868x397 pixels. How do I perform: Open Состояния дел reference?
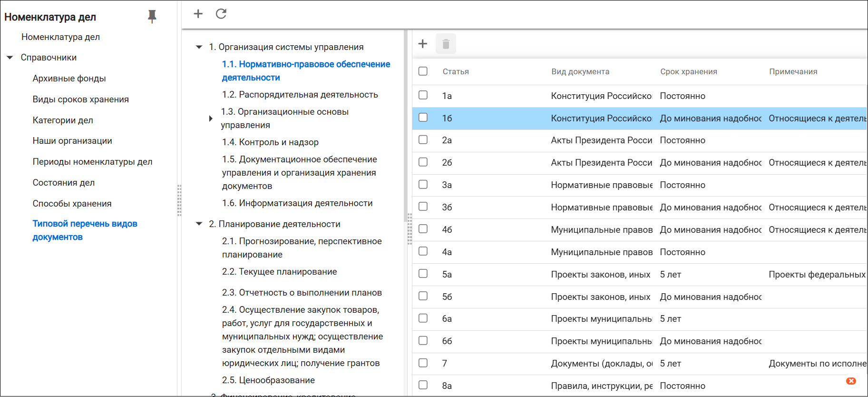coord(63,183)
